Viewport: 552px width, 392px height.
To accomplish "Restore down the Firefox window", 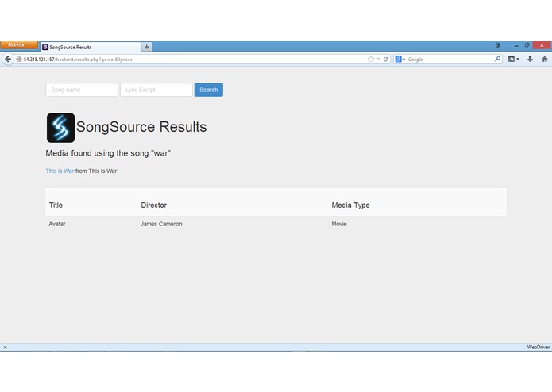I will tap(527, 45).
